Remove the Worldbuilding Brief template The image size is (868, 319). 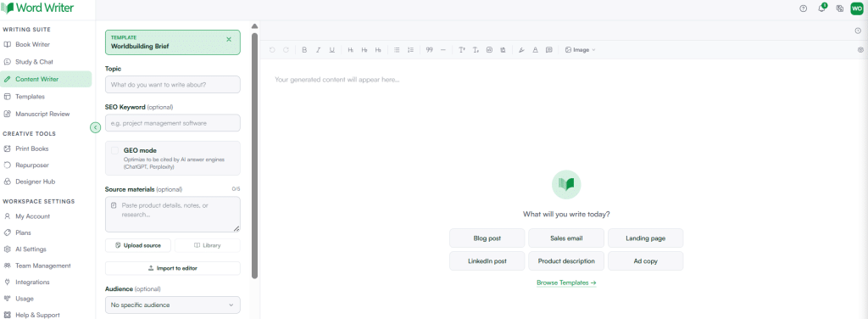(229, 39)
